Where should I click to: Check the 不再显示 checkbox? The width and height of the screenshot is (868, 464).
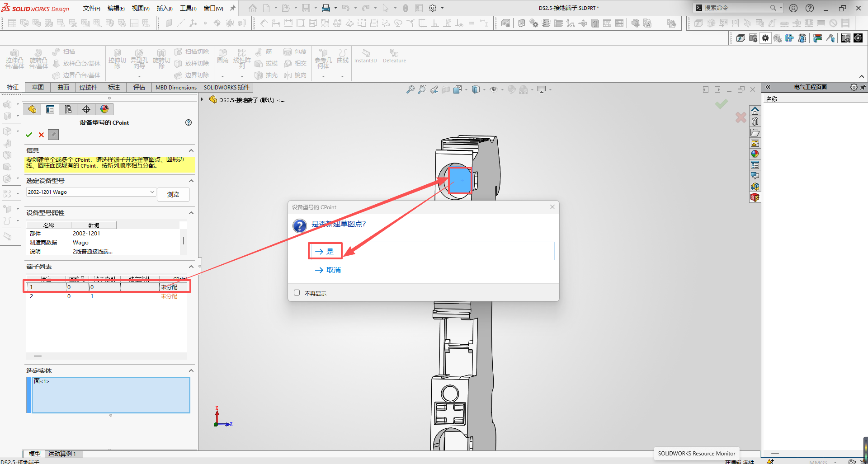pos(297,293)
